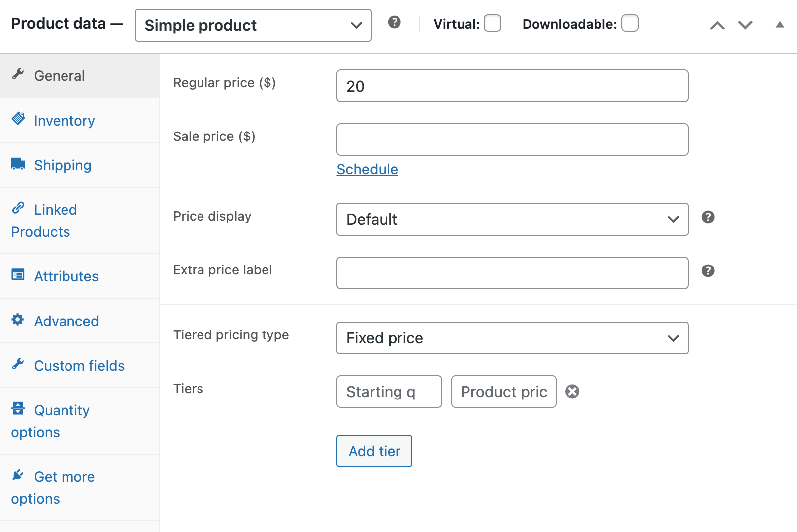797x532 pixels.
Task: Focus the Sale price input field
Action: (x=512, y=139)
